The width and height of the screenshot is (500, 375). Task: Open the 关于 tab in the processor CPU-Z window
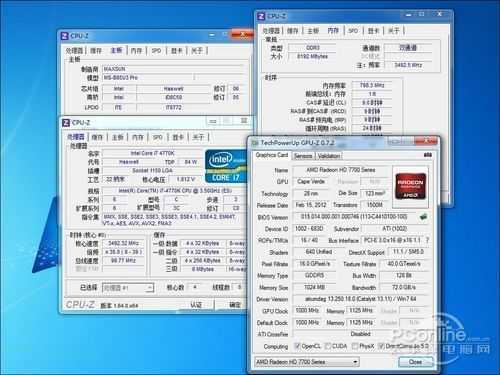198,137
